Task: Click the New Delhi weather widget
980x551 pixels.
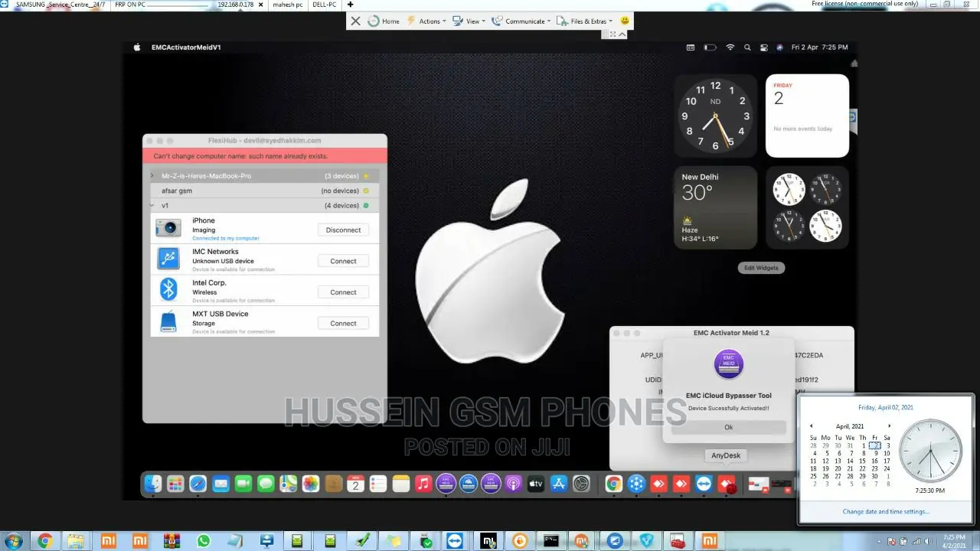Action: point(716,207)
